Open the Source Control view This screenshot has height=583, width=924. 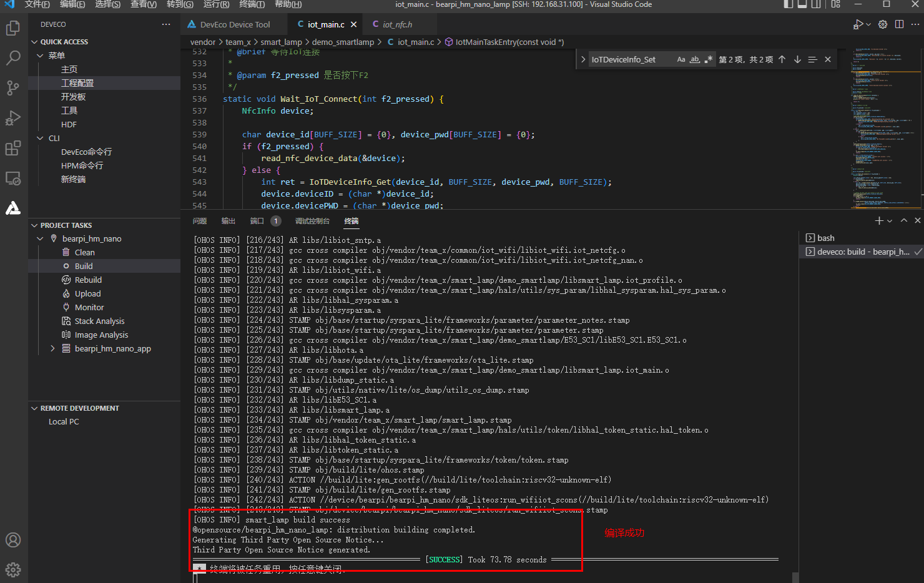(13, 88)
